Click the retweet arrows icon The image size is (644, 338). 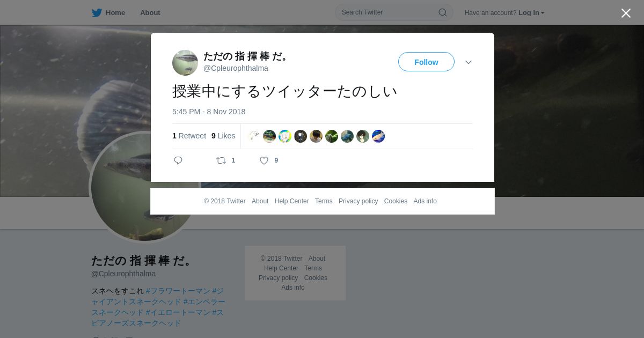pos(221,160)
